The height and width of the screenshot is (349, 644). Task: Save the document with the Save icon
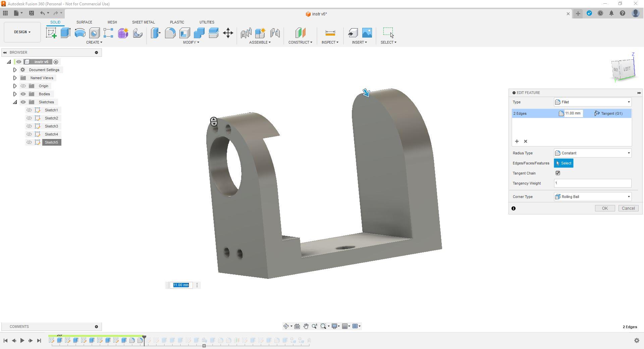(x=32, y=13)
